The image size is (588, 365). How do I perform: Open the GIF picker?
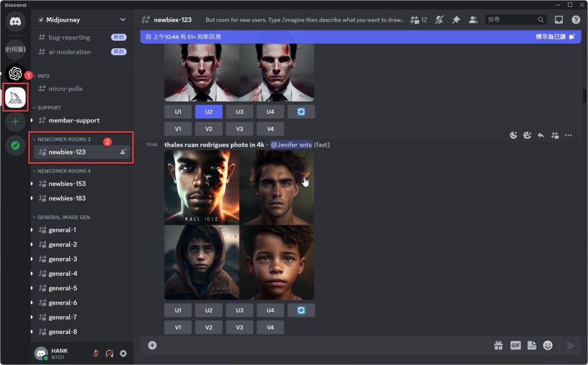pos(515,345)
